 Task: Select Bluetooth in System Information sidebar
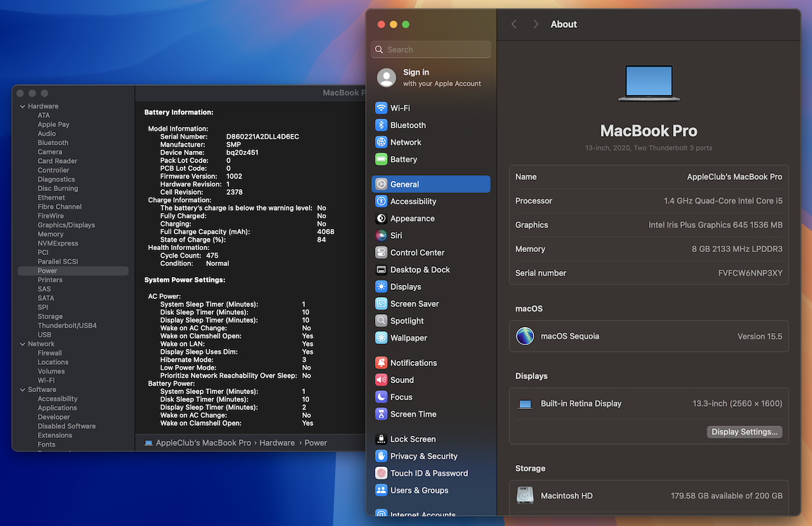click(53, 143)
